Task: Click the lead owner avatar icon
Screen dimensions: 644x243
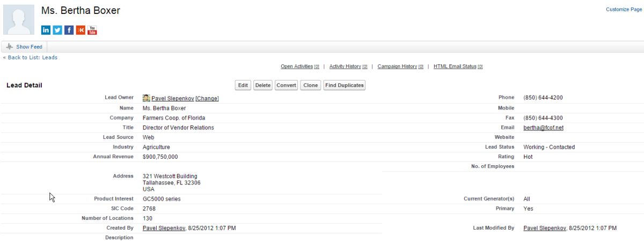Action: click(146, 98)
